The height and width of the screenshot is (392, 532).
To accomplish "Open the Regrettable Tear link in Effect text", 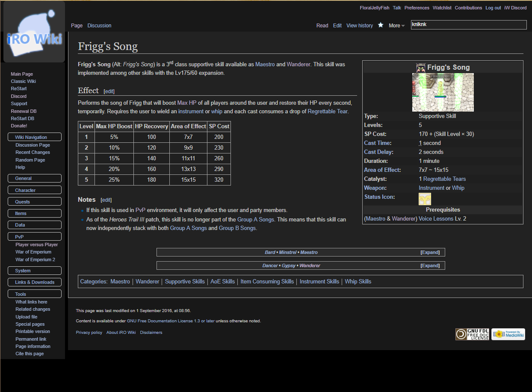I will pyautogui.click(x=327, y=111).
